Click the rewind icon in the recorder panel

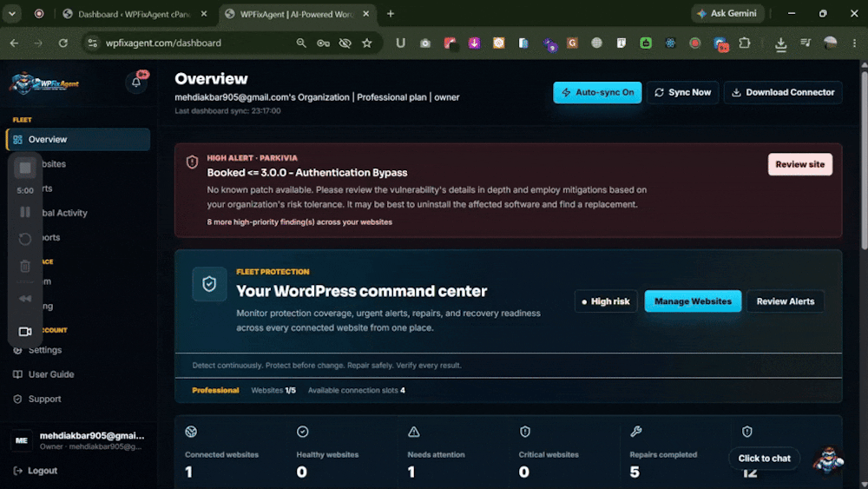coord(25,299)
